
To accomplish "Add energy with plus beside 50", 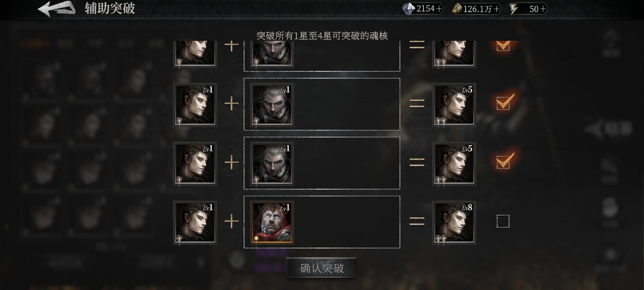I will (543, 9).
